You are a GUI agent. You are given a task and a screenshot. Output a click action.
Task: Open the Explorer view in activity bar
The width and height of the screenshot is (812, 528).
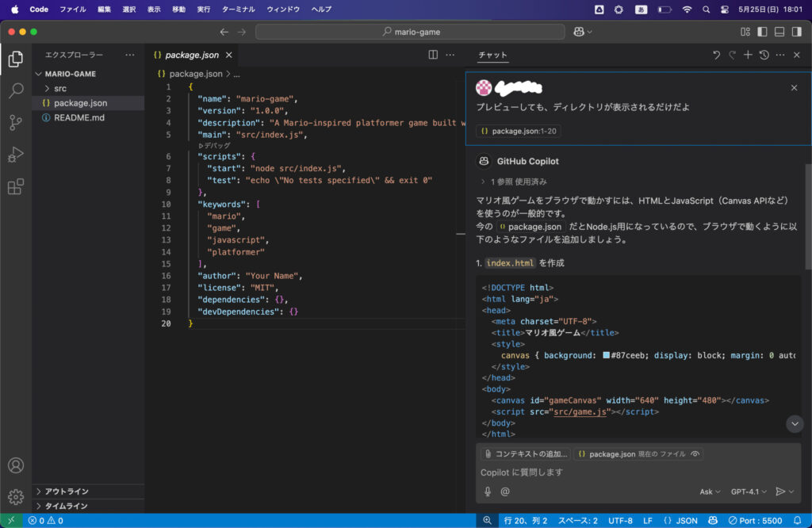tap(16, 59)
